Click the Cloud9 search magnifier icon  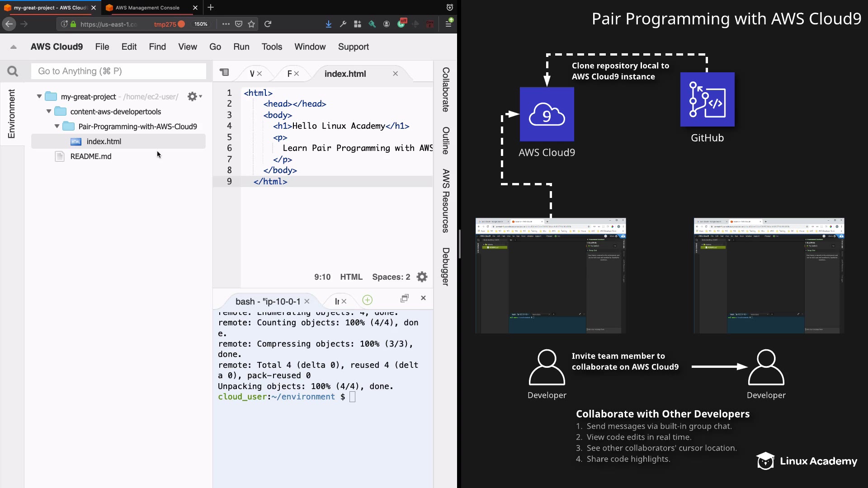tap(13, 71)
